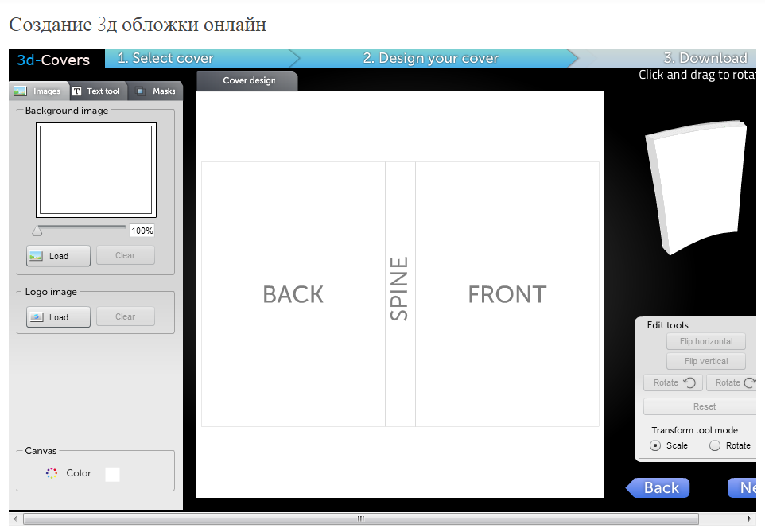Image resolution: width=765 pixels, height=532 pixels.
Task: Click the 3D book preview model
Action: pos(697,188)
